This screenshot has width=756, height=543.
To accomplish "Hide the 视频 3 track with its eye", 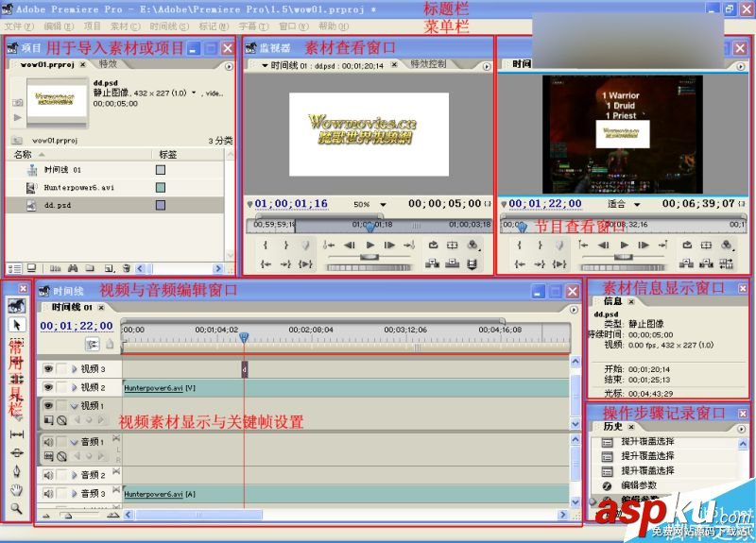I will click(x=48, y=368).
